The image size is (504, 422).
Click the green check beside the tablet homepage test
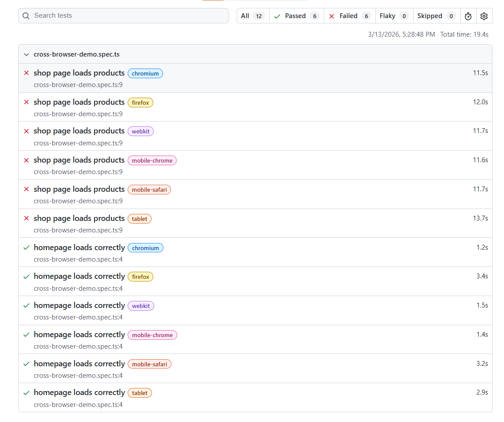point(26,392)
